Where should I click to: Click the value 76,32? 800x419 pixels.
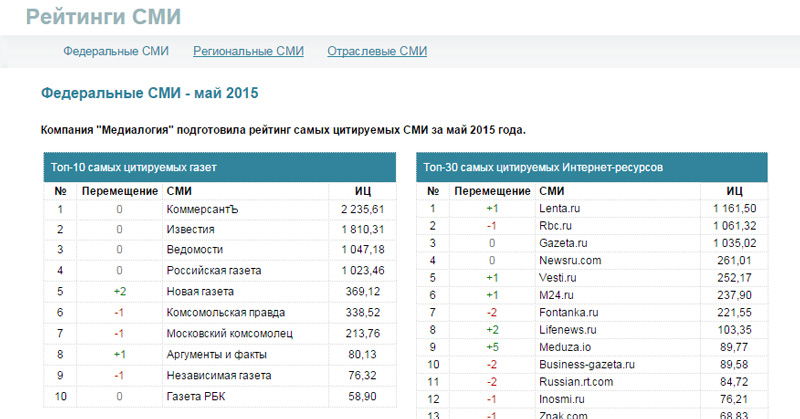click(362, 376)
